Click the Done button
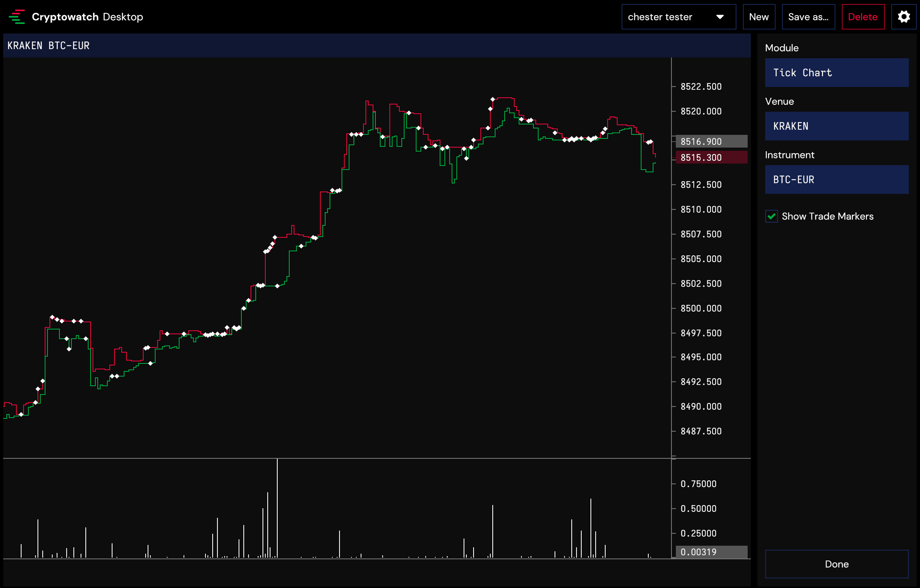The width and height of the screenshot is (920, 588). pos(837,564)
